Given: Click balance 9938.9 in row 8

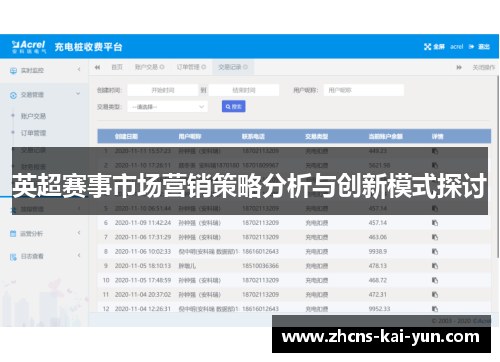Looking at the screenshot, I should pyautogui.click(x=378, y=251).
